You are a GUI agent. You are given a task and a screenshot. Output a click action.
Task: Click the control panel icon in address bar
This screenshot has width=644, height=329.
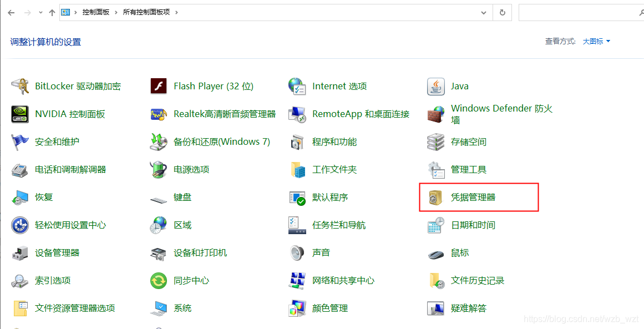tap(65, 12)
